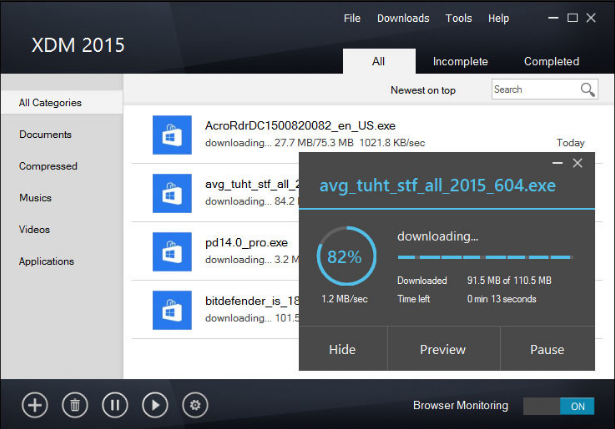Click the 1.2 MB/sec speed label

[345, 299]
